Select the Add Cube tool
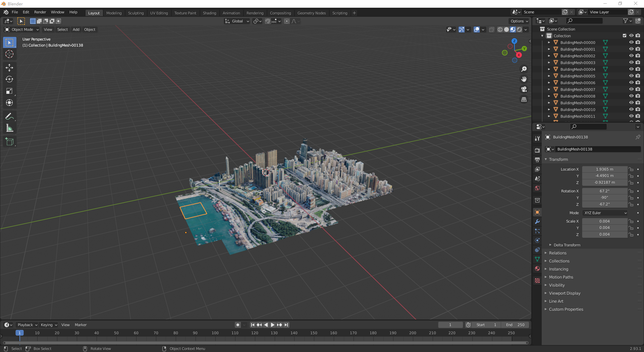This screenshot has width=644, height=352. (x=9, y=142)
